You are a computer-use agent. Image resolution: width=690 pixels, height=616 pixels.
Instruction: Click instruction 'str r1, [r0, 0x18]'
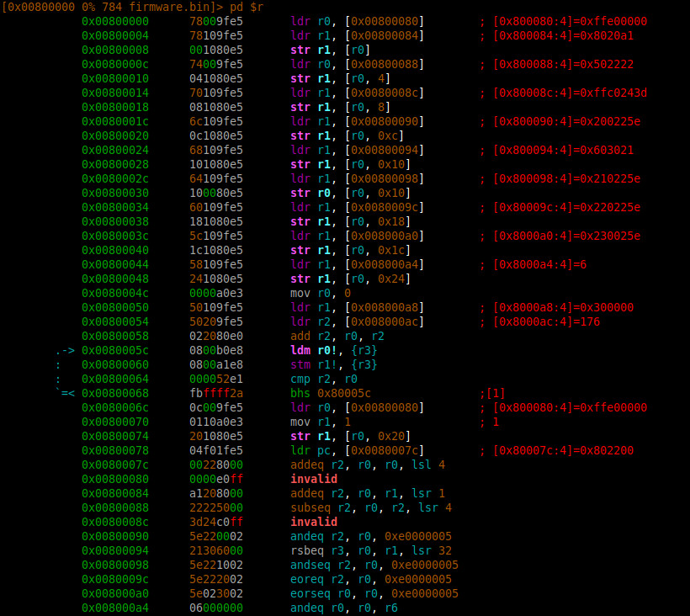click(350, 222)
